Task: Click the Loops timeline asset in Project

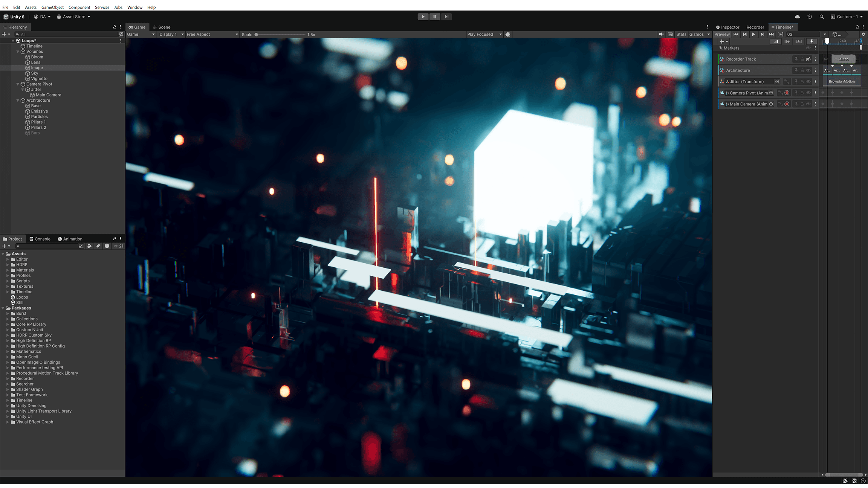Action: [21, 297]
